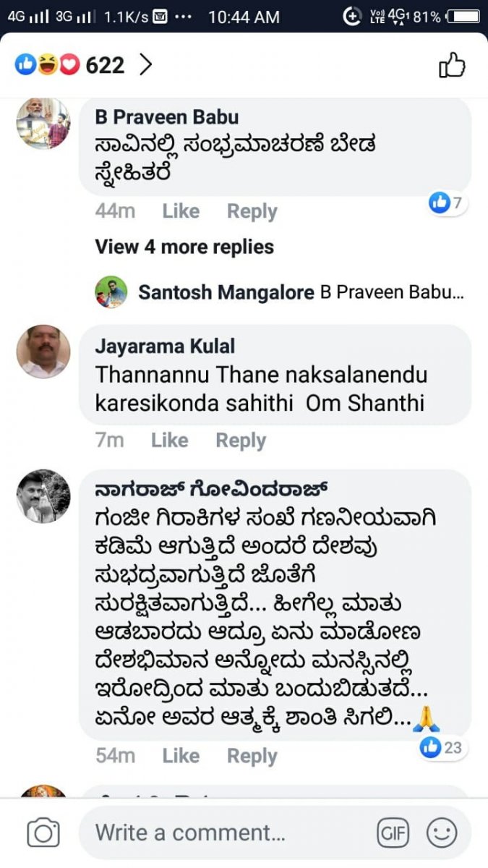Expand reactions list with chevron after 622
The image size is (488, 868).
pyautogui.click(x=145, y=65)
